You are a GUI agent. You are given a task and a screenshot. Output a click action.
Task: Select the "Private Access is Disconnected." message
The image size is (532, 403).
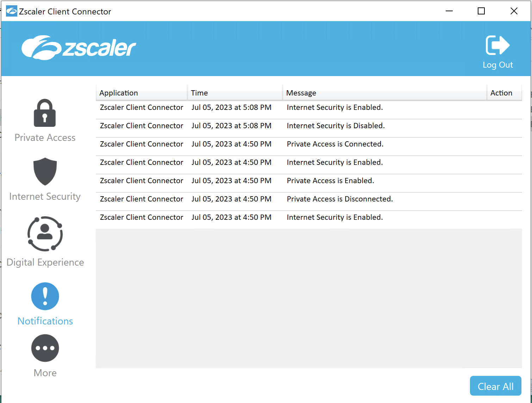pyautogui.click(x=340, y=199)
